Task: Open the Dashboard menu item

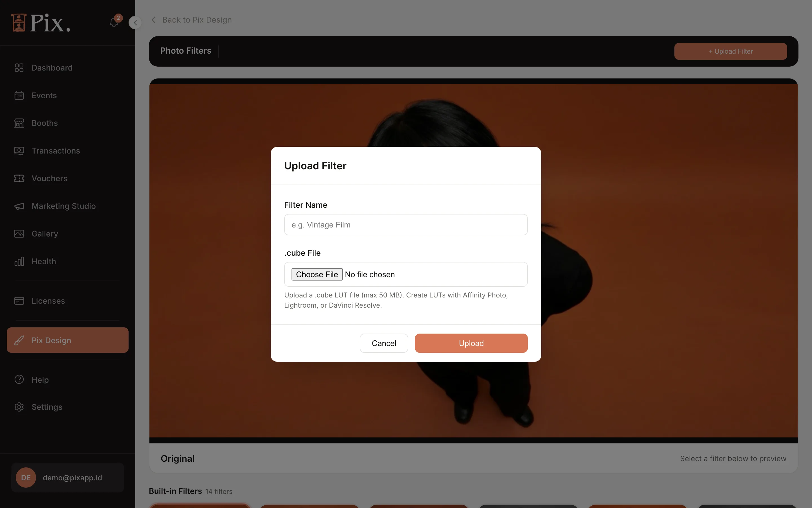Action: click(67, 68)
